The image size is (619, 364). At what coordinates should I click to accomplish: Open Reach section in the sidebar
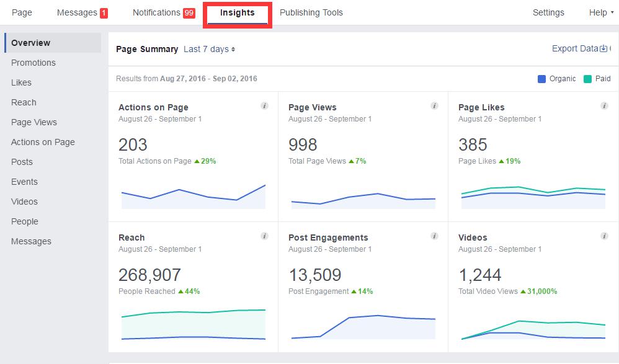(x=24, y=102)
